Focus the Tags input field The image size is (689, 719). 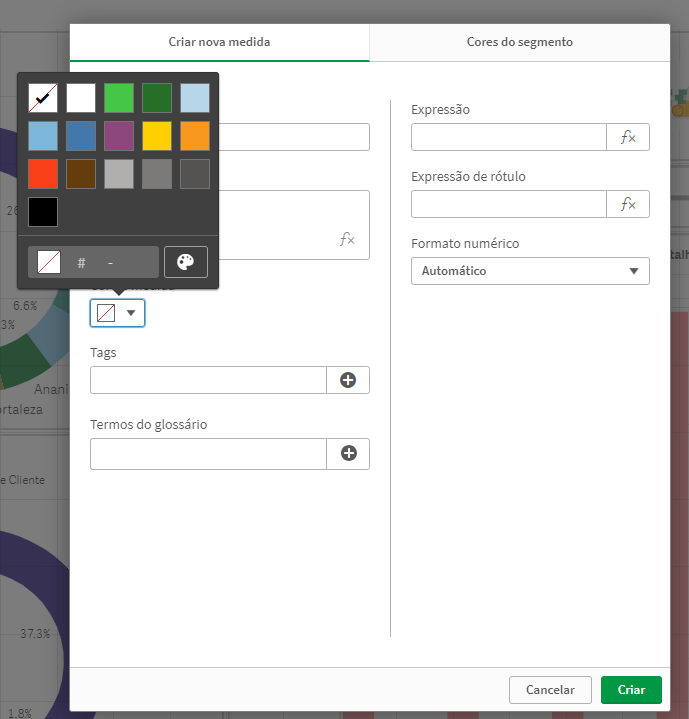click(209, 380)
